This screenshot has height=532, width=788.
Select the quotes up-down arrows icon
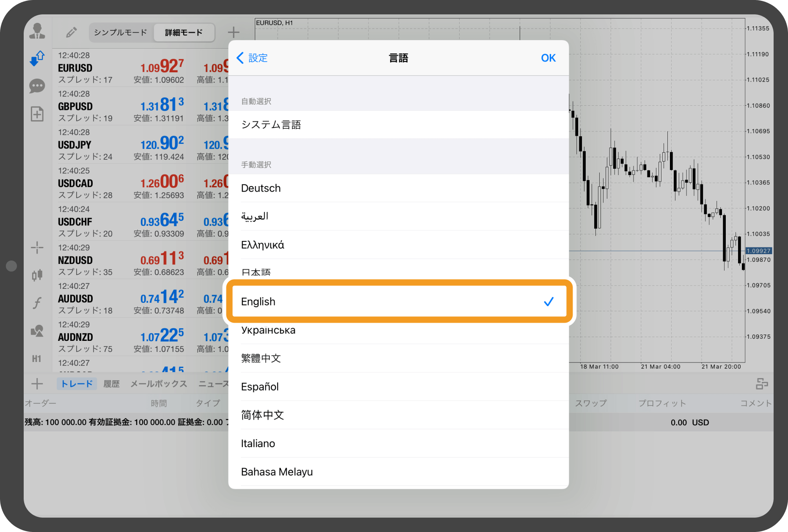click(x=37, y=58)
